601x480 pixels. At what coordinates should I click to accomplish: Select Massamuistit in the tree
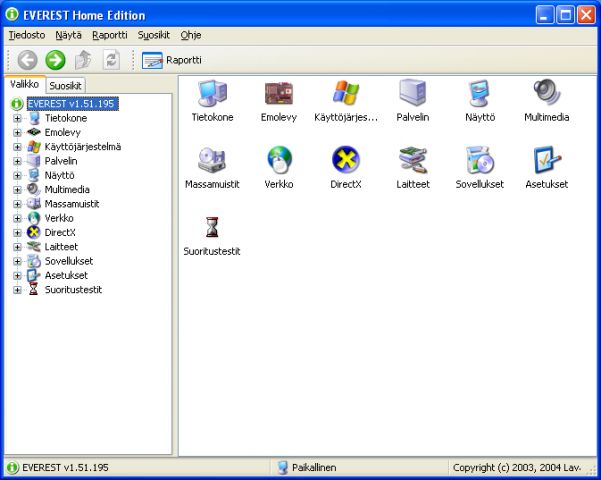tap(72, 204)
